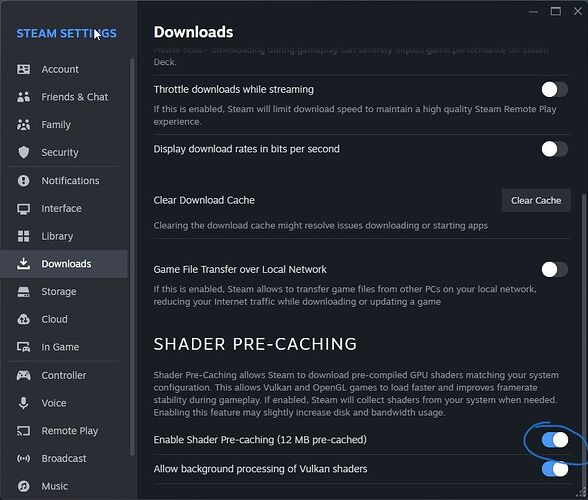588x500 pixels.
Task: Open the Storage drive icon
Action: (23, 292)
